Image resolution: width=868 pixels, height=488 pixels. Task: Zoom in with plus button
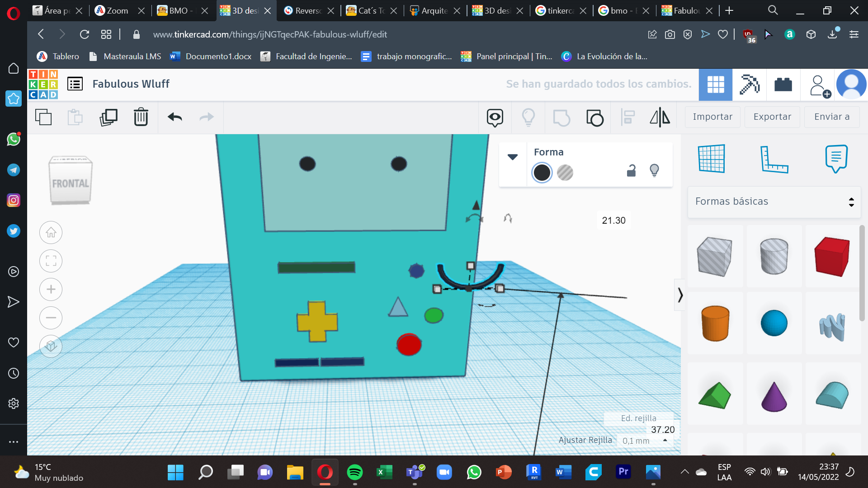[51, 289]
